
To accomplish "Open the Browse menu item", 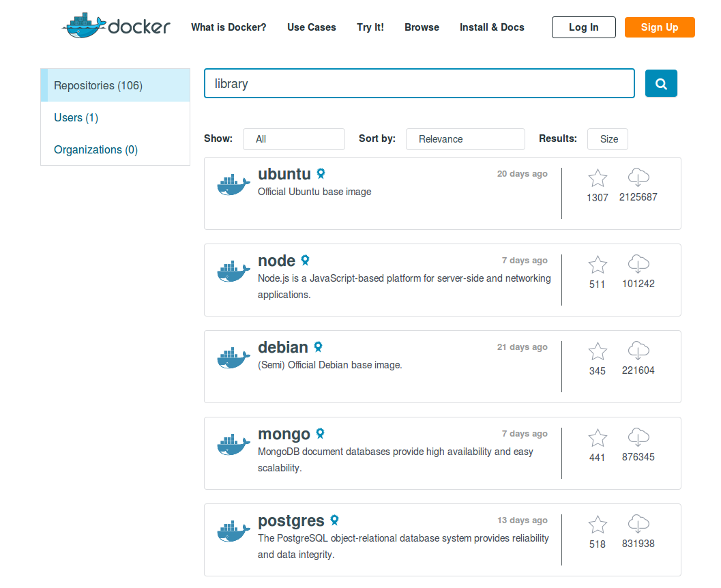I will click(422, 27).
